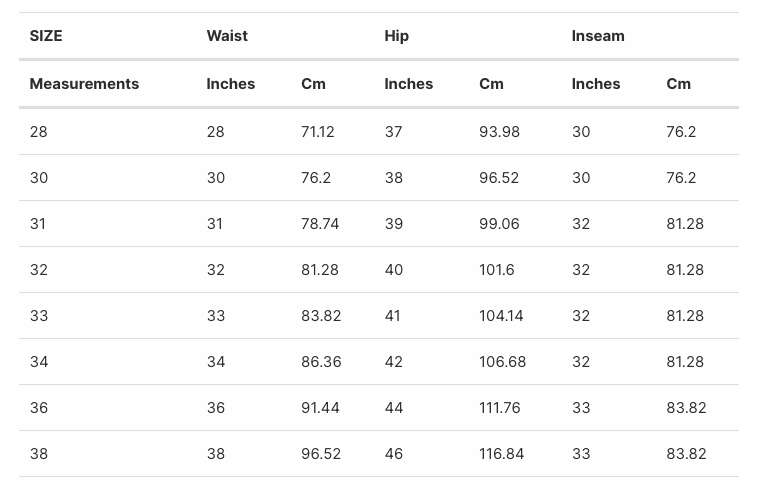
Task: Select hip inches value 37
Action: (393, 132)
